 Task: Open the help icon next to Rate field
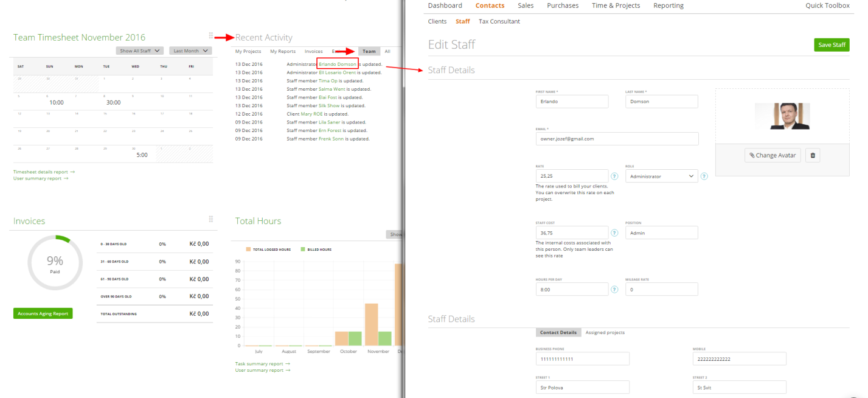click(x=614, y=176)
